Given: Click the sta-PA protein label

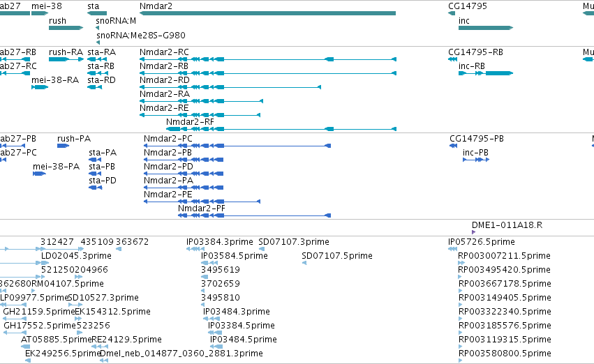Looking at the screenshot, I should [x=103, y=153].
